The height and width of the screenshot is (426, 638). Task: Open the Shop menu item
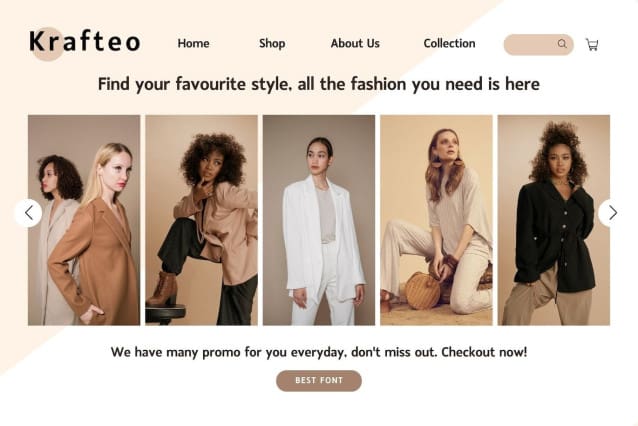[272, 43]
